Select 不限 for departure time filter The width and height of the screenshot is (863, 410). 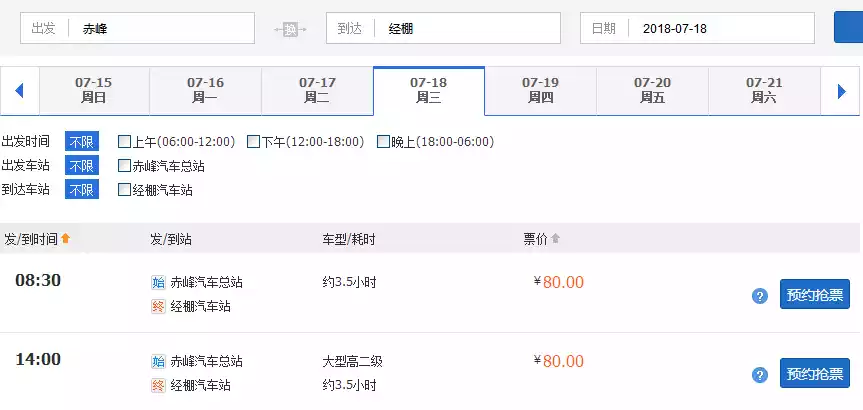[x=82, y=142]
